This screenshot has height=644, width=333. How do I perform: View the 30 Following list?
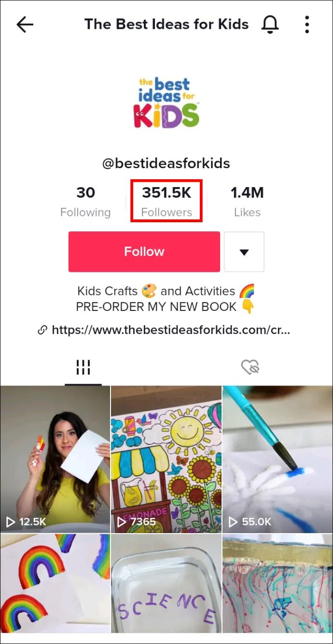(x=85, y=201)
